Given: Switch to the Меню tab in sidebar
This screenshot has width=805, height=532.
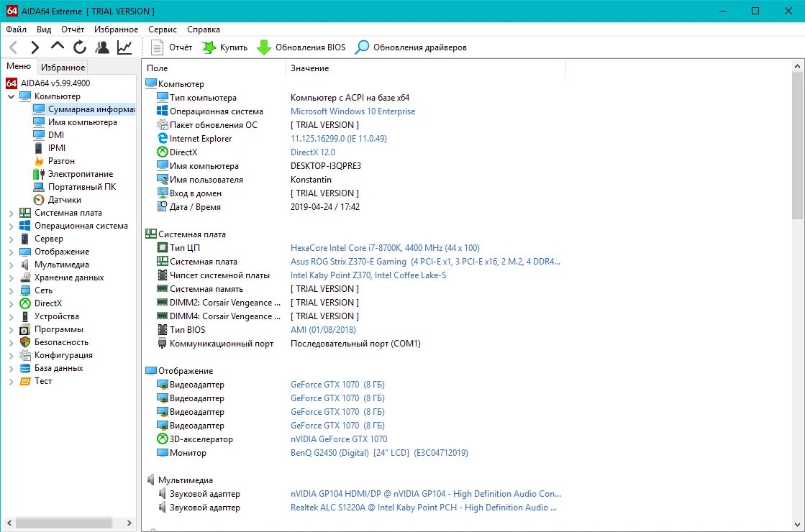Looking at the screenshot, I should [x=19, y=66].
